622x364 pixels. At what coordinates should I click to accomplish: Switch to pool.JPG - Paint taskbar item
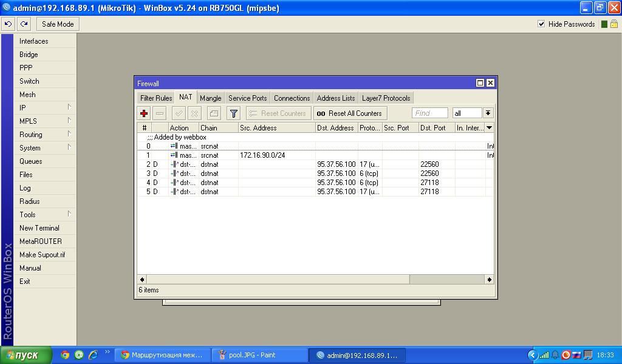[260, 355]
